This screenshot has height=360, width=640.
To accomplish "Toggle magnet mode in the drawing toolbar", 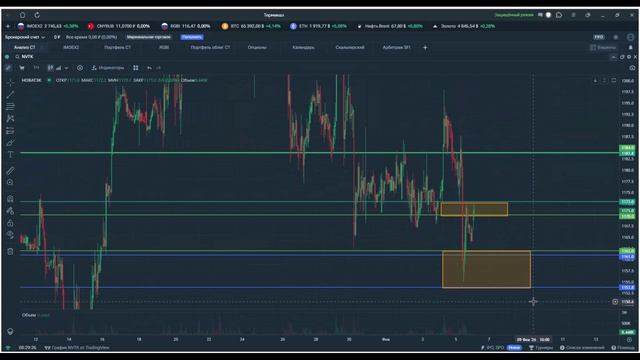I will [x=11, y=199].
